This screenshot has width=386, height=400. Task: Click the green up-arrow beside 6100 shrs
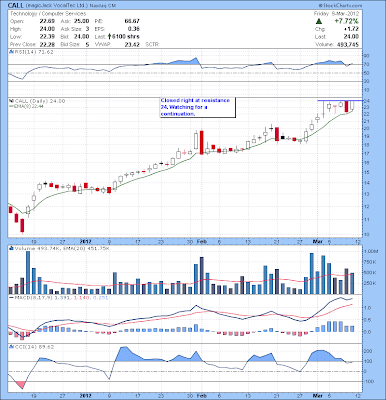click(x=109, y=37)
